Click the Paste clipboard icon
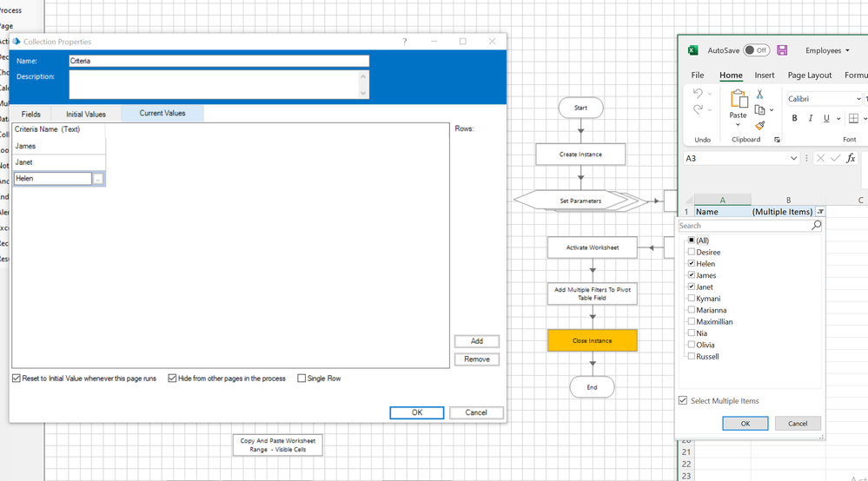Image resolution: width=868 pixels, height=481 pixels. click(x=738, y=104)
